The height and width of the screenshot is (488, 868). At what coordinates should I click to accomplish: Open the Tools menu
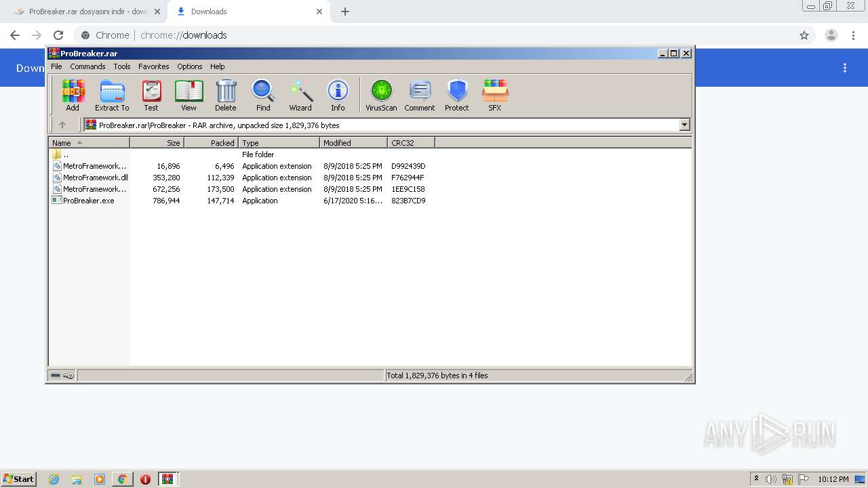122,66
